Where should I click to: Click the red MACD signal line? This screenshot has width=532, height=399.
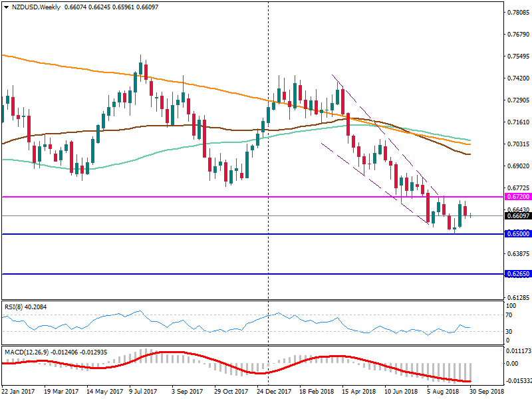(166, 352)
